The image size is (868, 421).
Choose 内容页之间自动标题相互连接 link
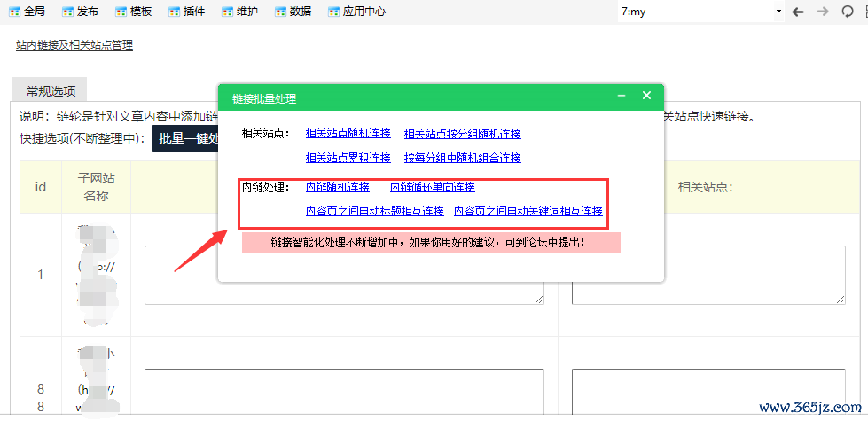[374, 211]
